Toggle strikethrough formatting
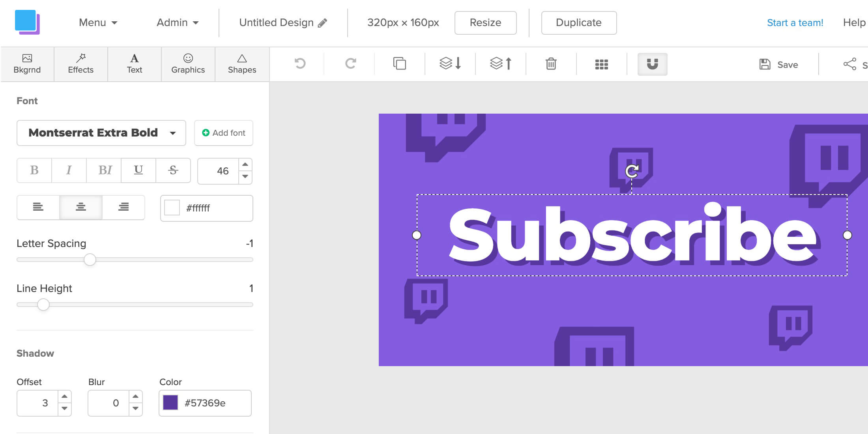Viewport: 868px width, 434px height. (x=173, y=170)
